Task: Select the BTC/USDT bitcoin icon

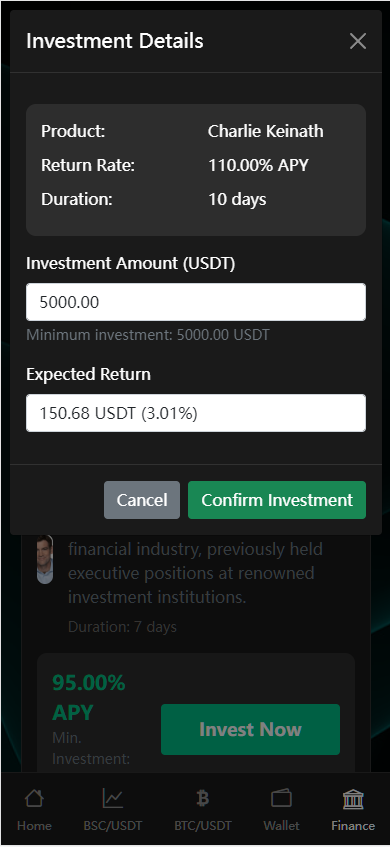Action: 203,798
